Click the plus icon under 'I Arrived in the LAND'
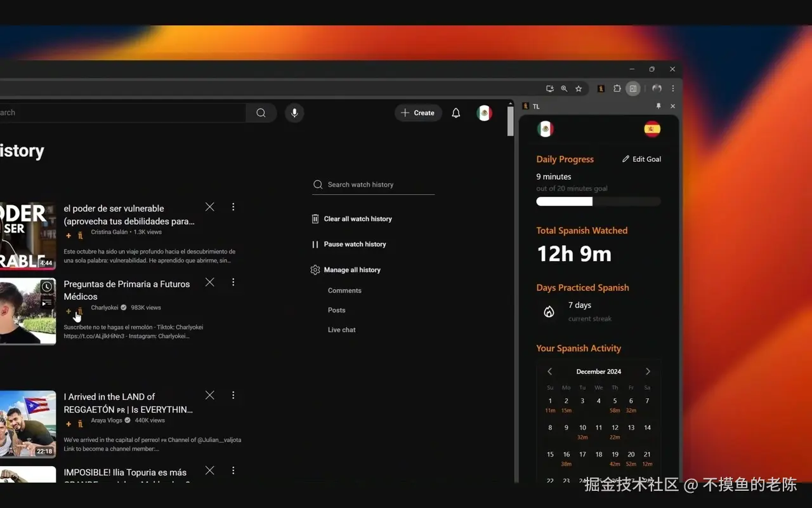The image size is (812, 508). point(69,424)
